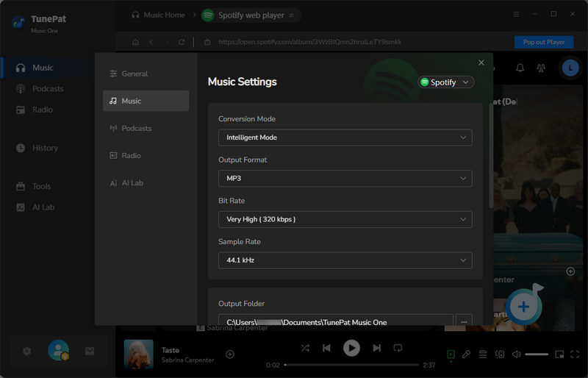The height and width of the screenshot is (378, 588).
Task: Expand the Sample Rate 44.1 kHz dropdown
Action: (345, 260)
